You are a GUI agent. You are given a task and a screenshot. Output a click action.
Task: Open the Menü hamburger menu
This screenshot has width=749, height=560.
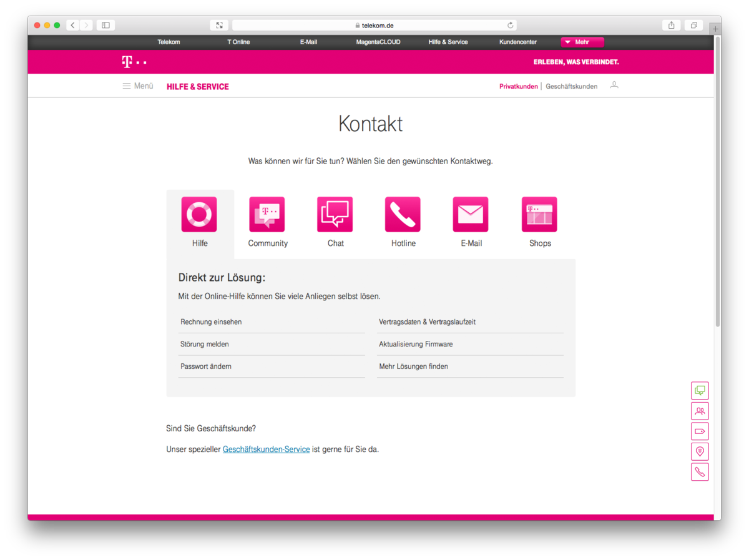point(138,86)
